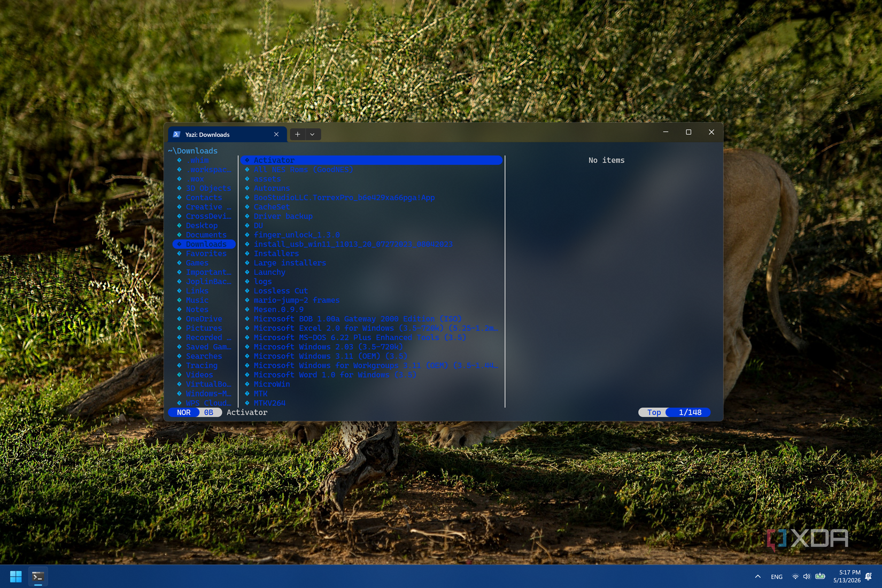Screen dimensions: 882x588
Task: Click the icon beside logs
Action: click(x=247, y=282)
